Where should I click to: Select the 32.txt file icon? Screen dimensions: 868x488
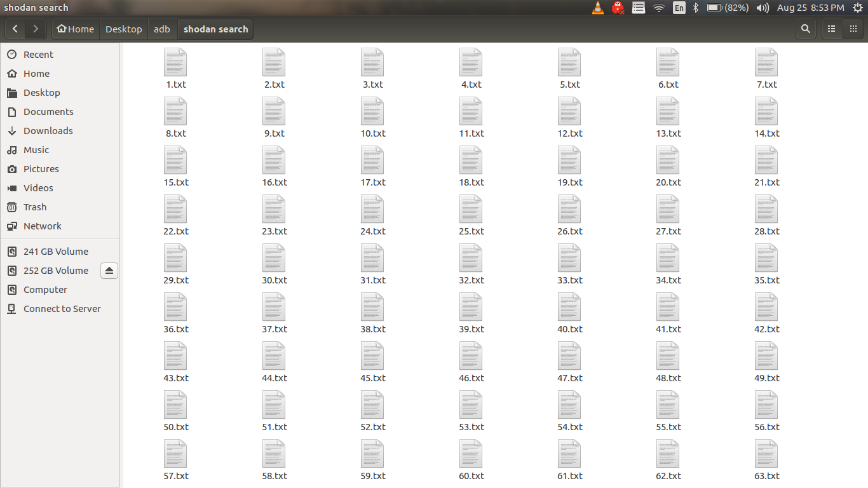click(x=471, y=258)
